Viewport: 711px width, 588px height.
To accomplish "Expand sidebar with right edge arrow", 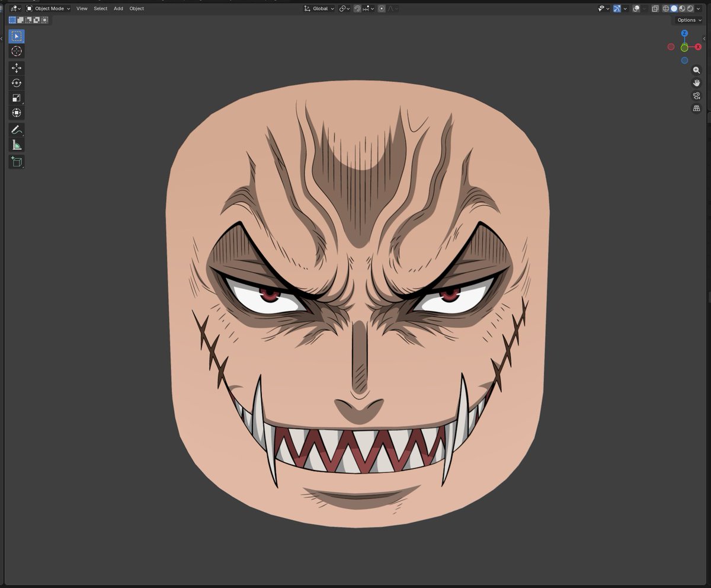I will [704, 38].
